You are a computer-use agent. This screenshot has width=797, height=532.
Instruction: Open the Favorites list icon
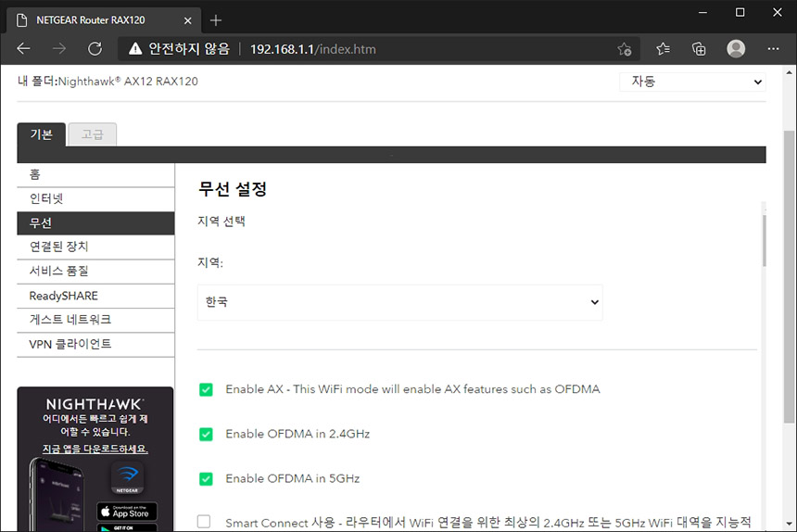pyautogui.click(x=663, y=49)
